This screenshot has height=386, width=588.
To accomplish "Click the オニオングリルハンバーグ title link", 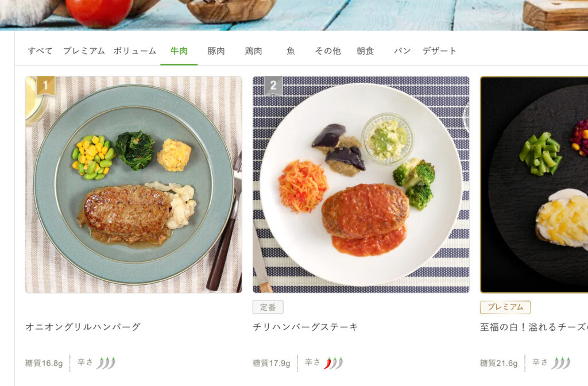I will click(83, 327).
